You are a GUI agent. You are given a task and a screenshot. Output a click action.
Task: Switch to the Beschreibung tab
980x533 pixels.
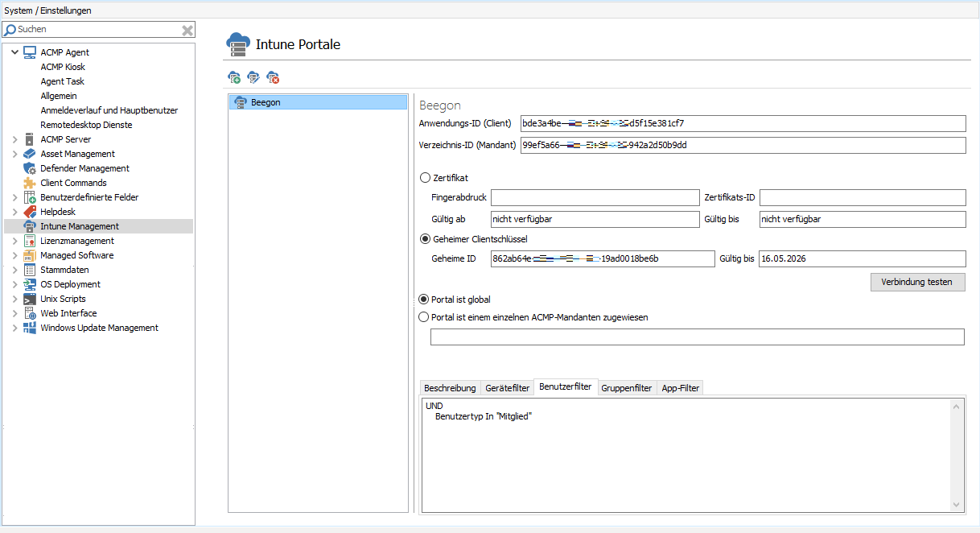pos(450,388)
